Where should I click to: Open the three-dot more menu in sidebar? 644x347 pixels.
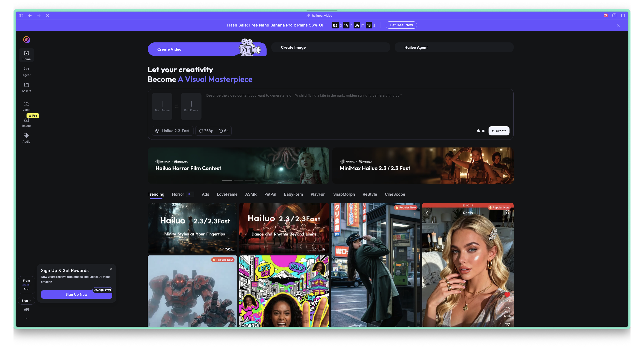(26, 318)
